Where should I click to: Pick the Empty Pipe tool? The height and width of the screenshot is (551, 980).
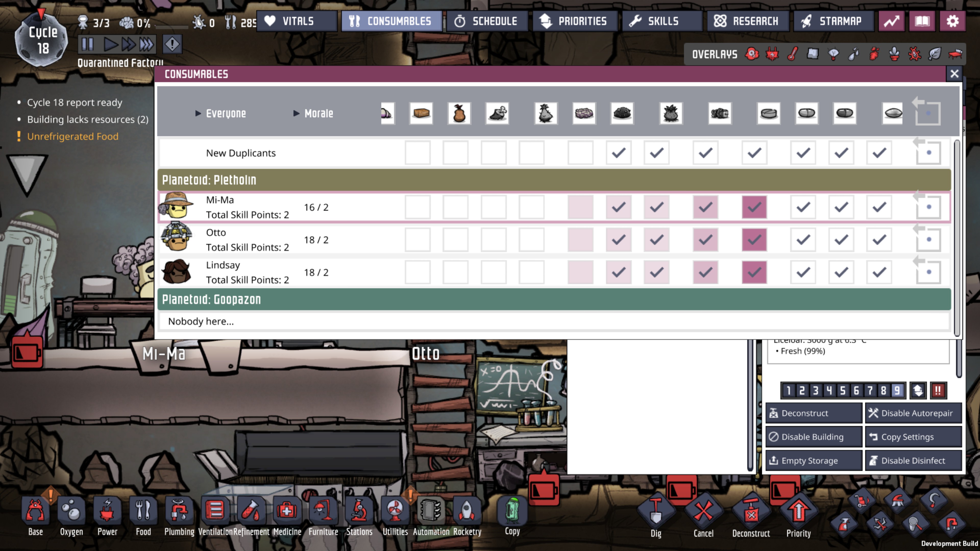coord(951,525)
